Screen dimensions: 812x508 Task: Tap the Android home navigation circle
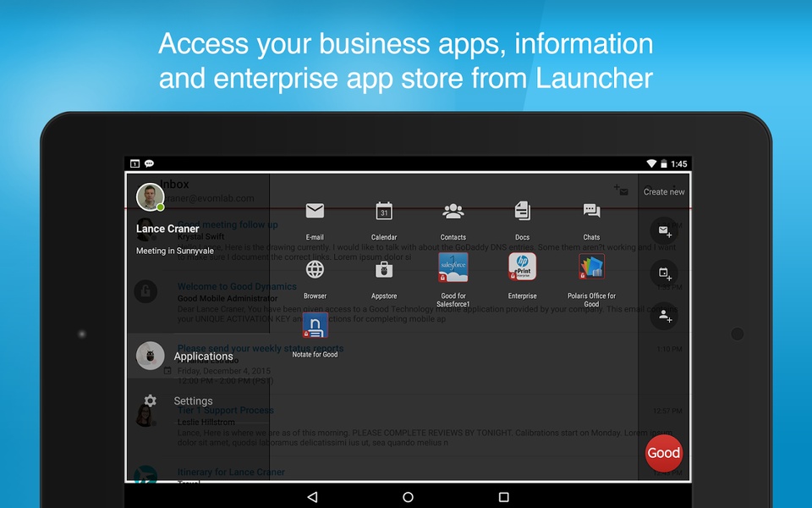(408, 497)
